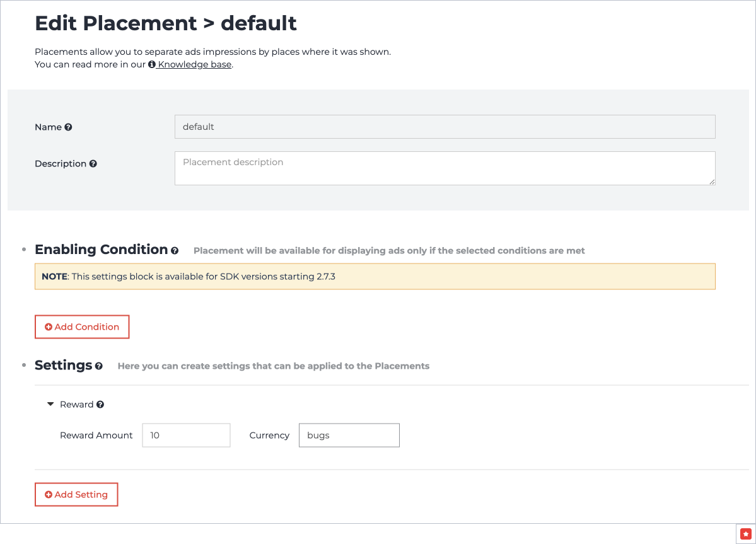Image resolution: width=756 pixels, height=544 pixels.
Task: Collapse the Reward section triangle
Action: pyautogui.click(x=50, y=404)
